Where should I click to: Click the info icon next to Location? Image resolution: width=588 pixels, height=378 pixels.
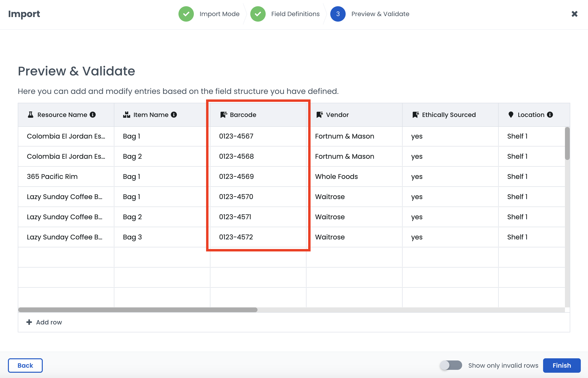[x=550, y=115]
